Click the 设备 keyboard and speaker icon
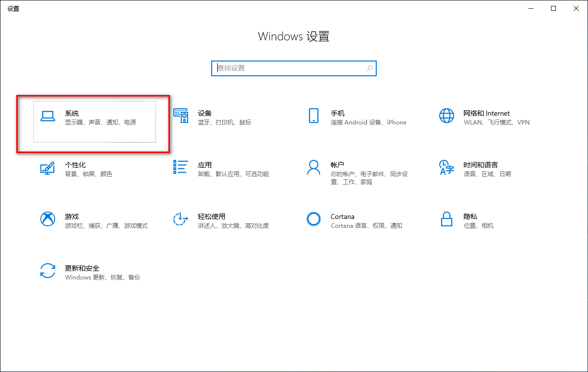The image size is (588, 372). [181, 116]
